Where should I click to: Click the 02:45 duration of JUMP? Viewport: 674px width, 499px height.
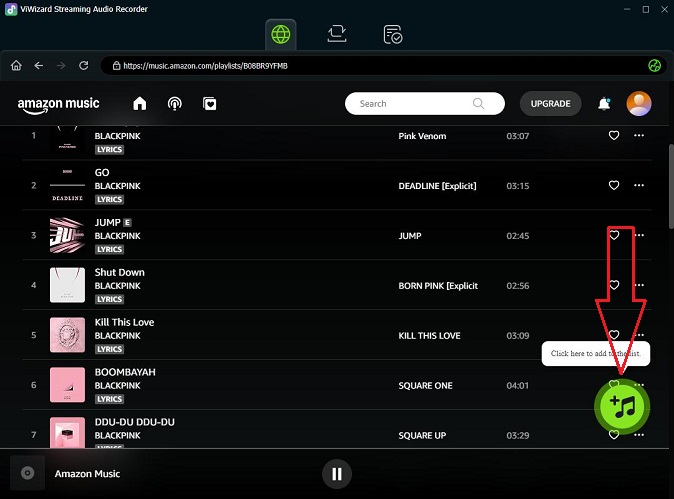click(x=518, y=236)
